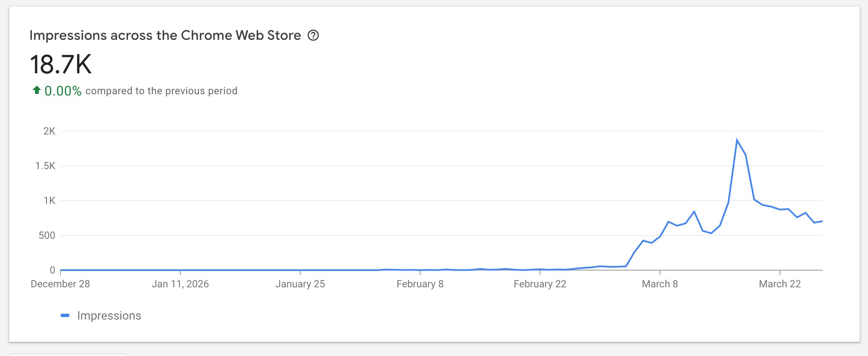This screenshot has height=356, width=868.
Task: Click the 18.7K total impressions figure
Action: click(x=61, y=64)
